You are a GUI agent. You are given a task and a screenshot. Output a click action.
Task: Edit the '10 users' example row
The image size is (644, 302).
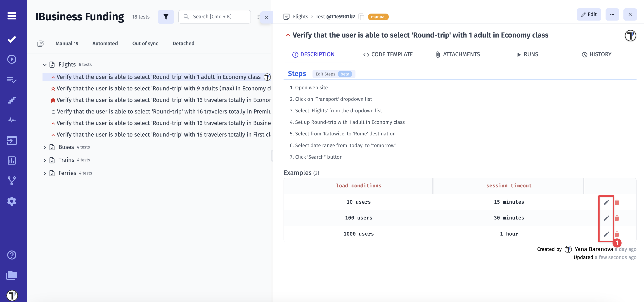pos(606,202)
